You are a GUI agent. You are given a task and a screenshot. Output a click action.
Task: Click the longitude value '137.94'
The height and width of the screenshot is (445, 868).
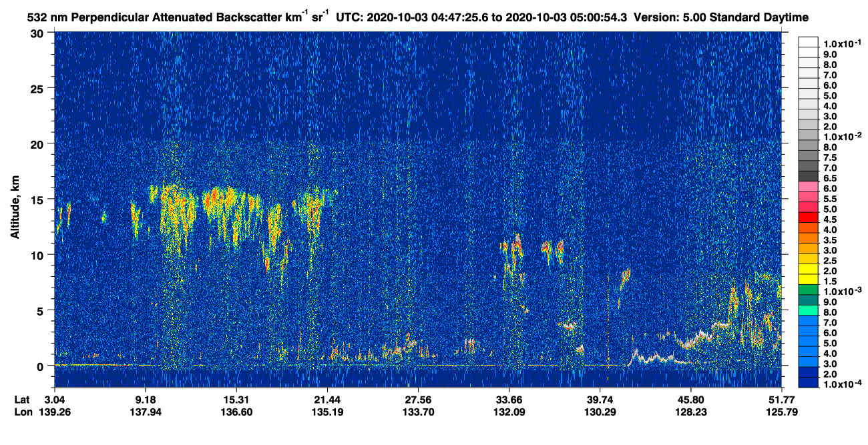coord(146,412)
